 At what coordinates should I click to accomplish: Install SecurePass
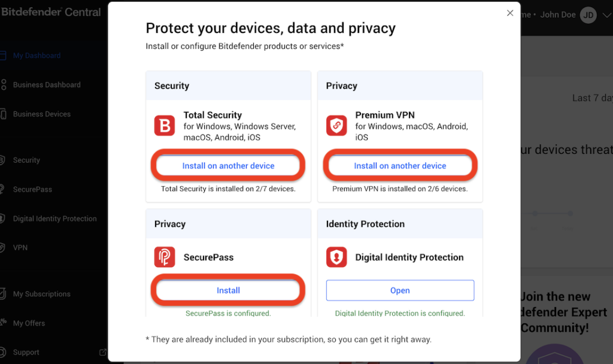pos(228,290)
